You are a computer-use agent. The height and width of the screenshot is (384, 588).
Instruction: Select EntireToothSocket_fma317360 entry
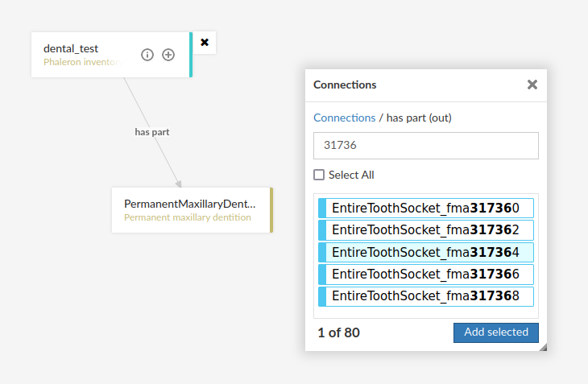[426, 208]
